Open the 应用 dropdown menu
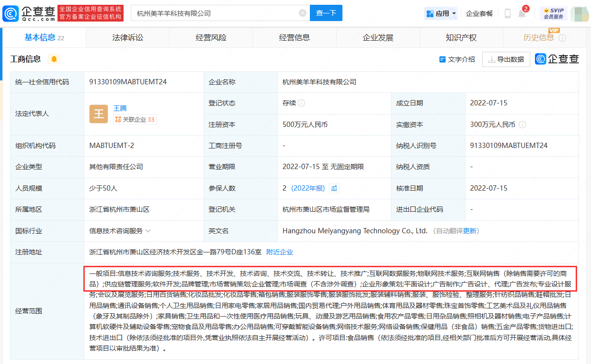591x364 pixels. point(441,13)
